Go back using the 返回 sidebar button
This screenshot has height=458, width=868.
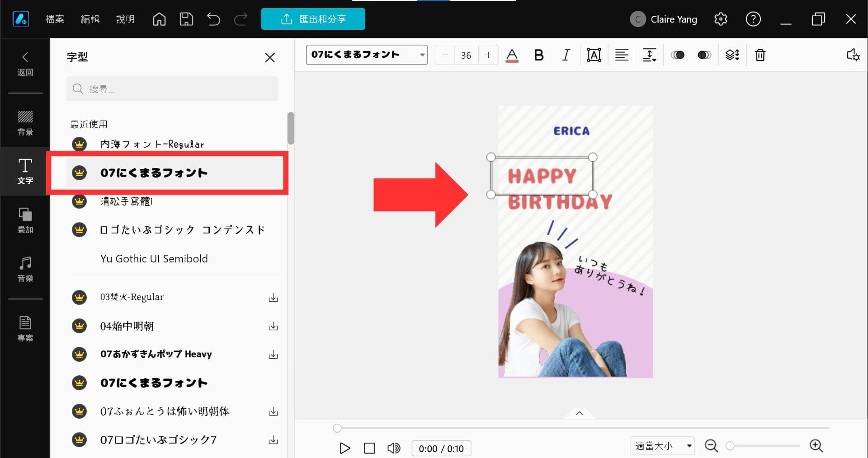coord(25,64)
